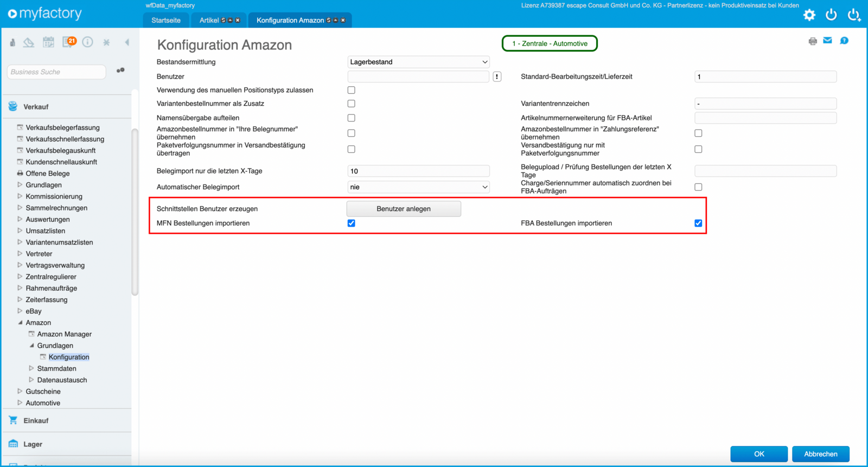Click the sidebar vertical scrollbar

click(x=135, y=212)
